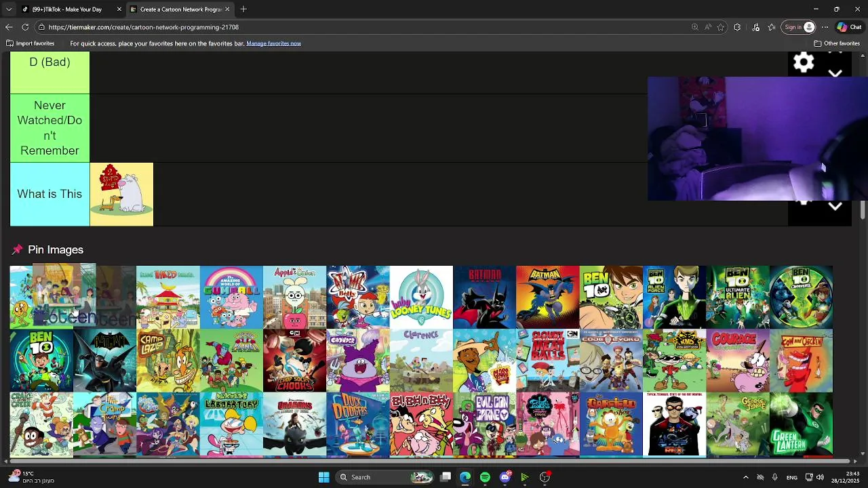Pick Cloudy with a Chance of Meatballs image
Viewport: 868px width, 488px height.
point(548,361)
